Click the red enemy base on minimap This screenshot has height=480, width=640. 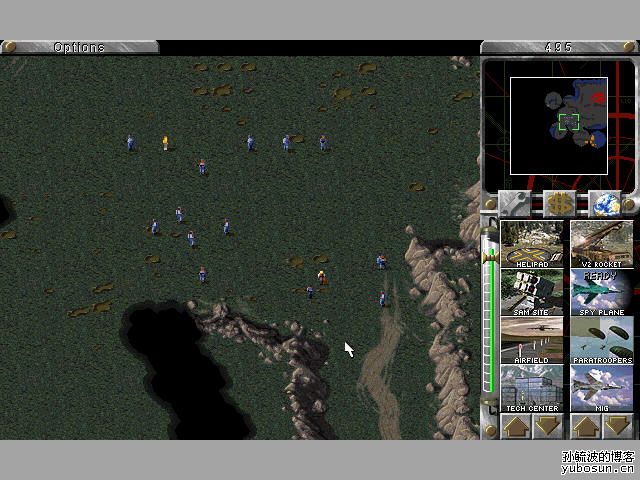point(599,97)
